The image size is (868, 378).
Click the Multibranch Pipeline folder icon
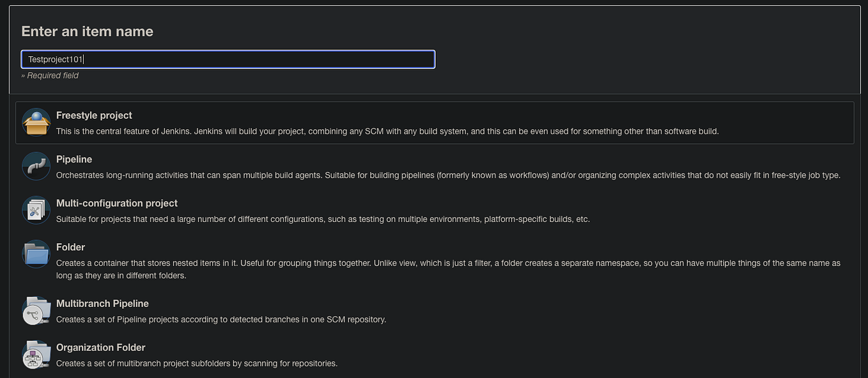point(36,310)
